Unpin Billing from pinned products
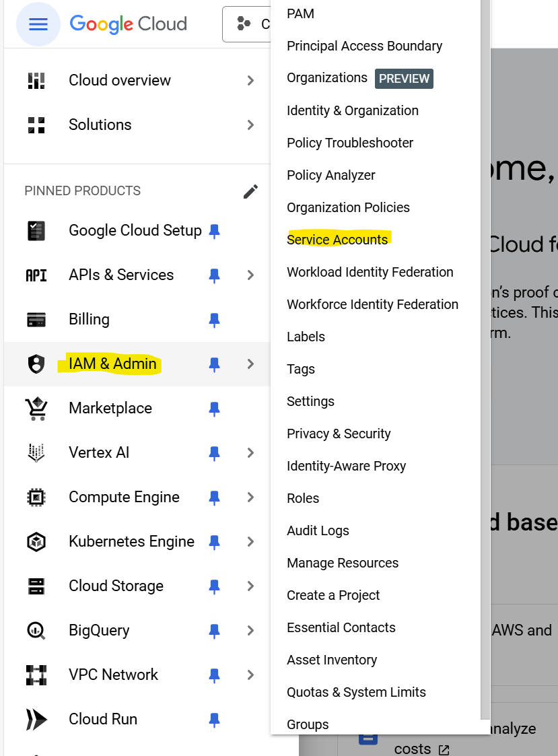Viewport: 558px width, 756px height. pos(214,320)
